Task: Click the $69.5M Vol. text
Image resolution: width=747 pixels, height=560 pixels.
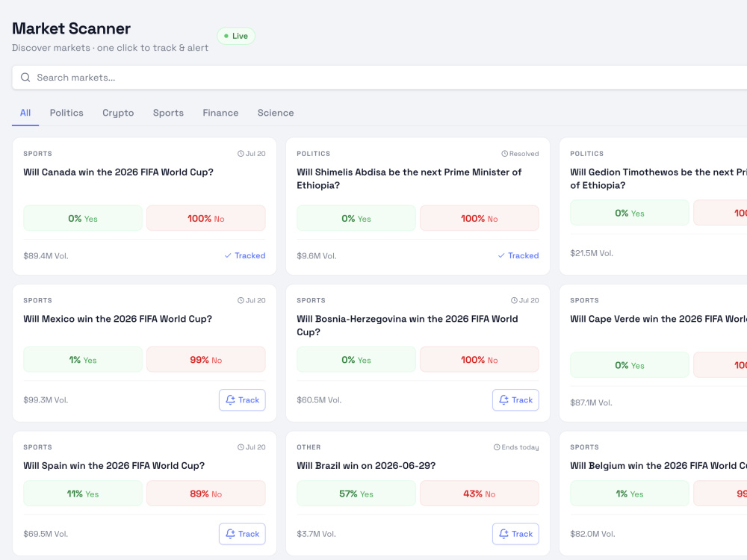Action: 46,534
